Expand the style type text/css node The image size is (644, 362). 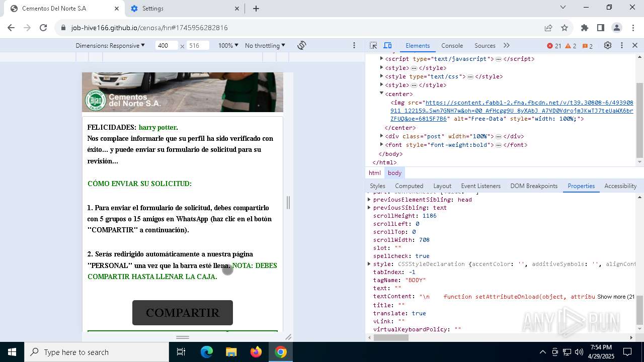tap(381, 76)
